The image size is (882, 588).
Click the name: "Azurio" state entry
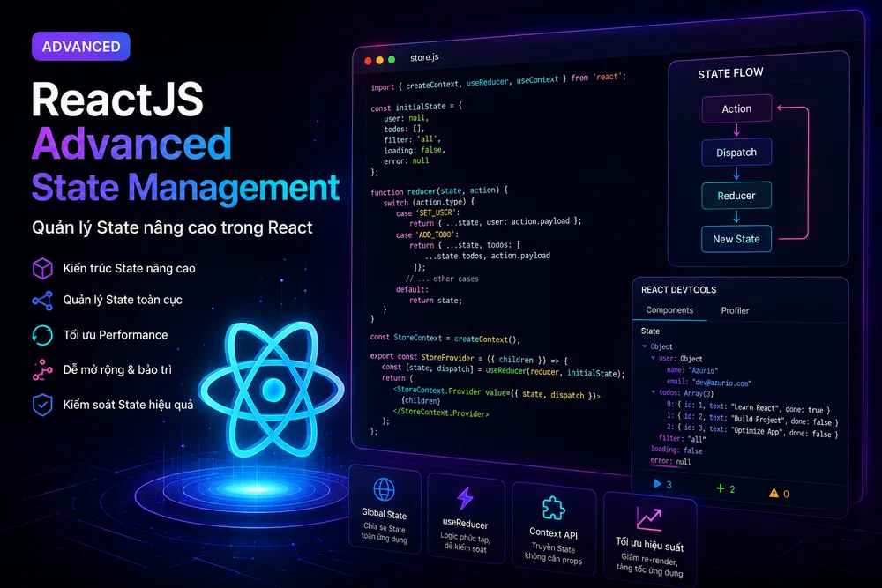click(x=692, y=370)
